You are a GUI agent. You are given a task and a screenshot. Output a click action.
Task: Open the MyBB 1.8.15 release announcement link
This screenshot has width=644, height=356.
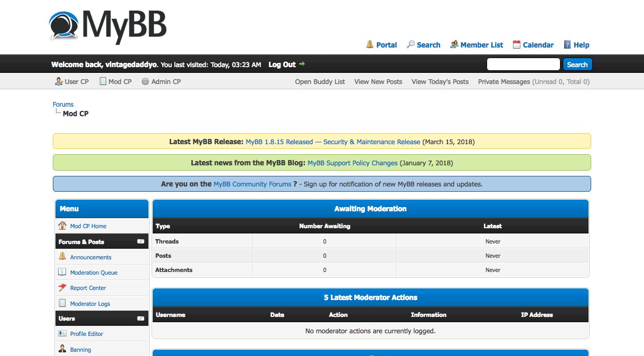point(333,142)
